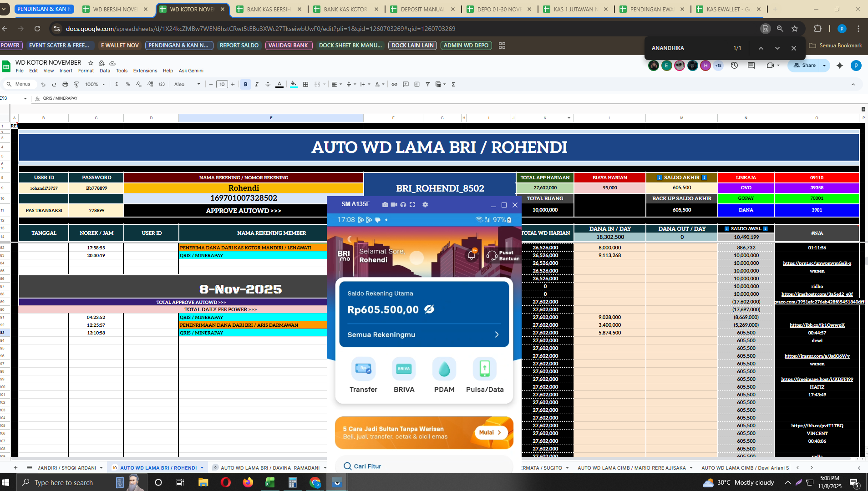
Task: Click the redo icon in Sheets toolbar
Action: click(54, 84)
